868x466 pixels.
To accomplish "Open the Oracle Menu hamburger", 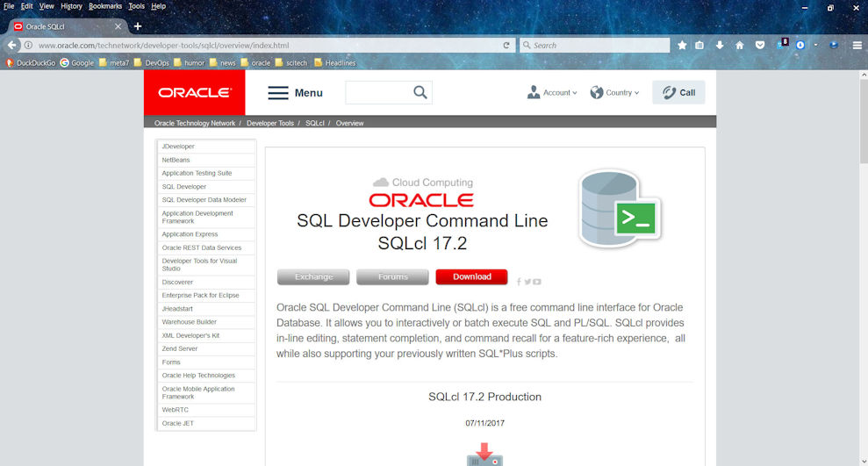I will 295,92.
